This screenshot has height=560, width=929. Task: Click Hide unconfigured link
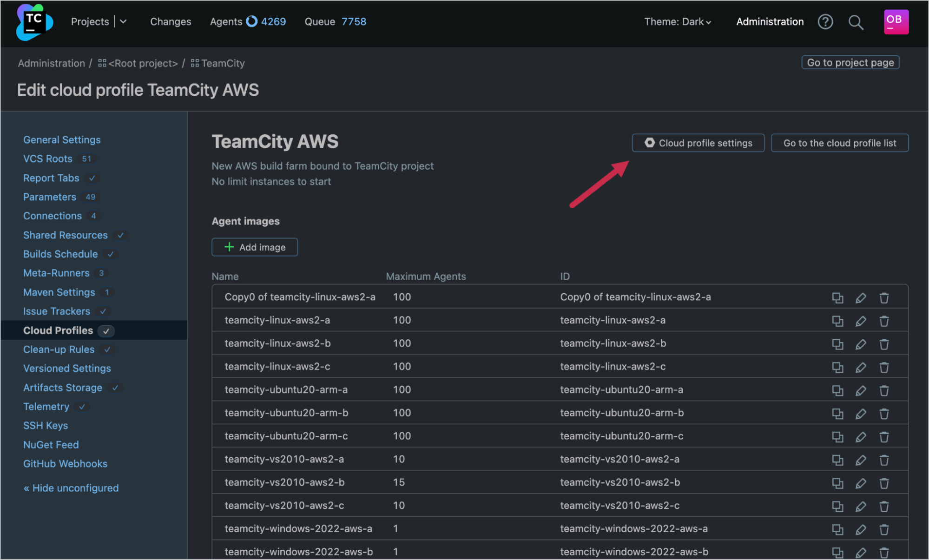pyautogui.click(x=71, y=488)
